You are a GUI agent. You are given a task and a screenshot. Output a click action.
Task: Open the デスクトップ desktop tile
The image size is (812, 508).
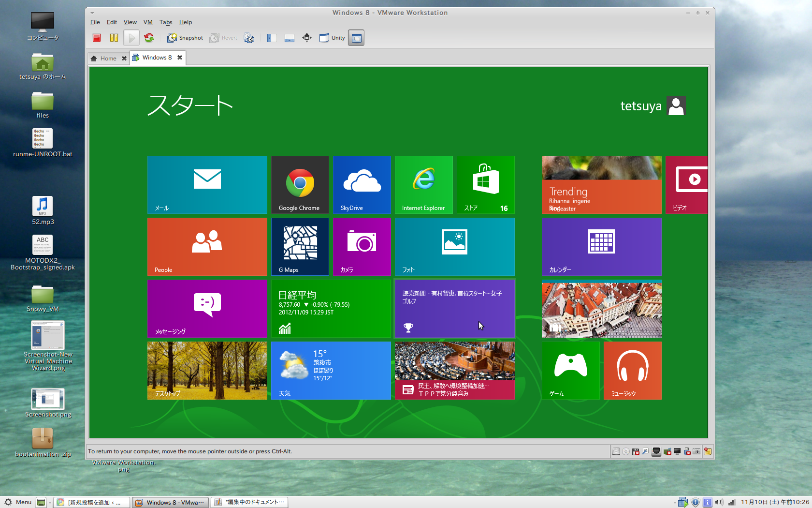coord(207,371)
